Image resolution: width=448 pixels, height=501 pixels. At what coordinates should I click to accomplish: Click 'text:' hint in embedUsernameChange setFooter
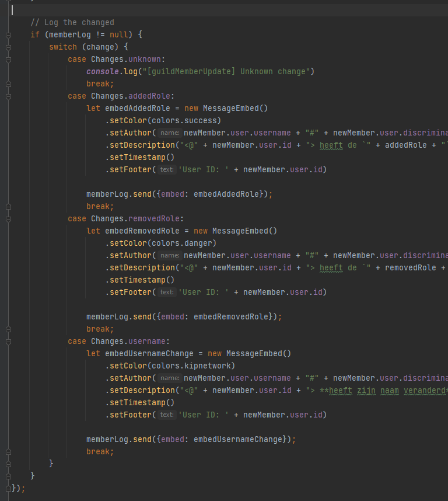167,415
